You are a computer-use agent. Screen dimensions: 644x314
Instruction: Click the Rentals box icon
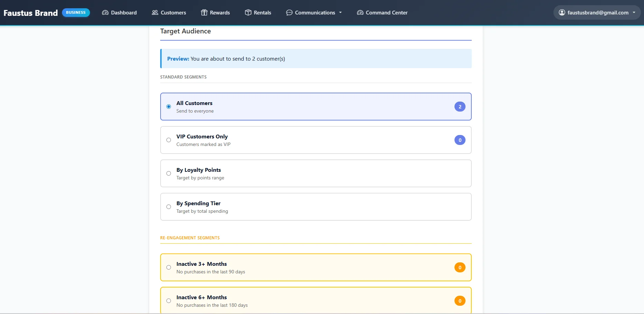248,13
